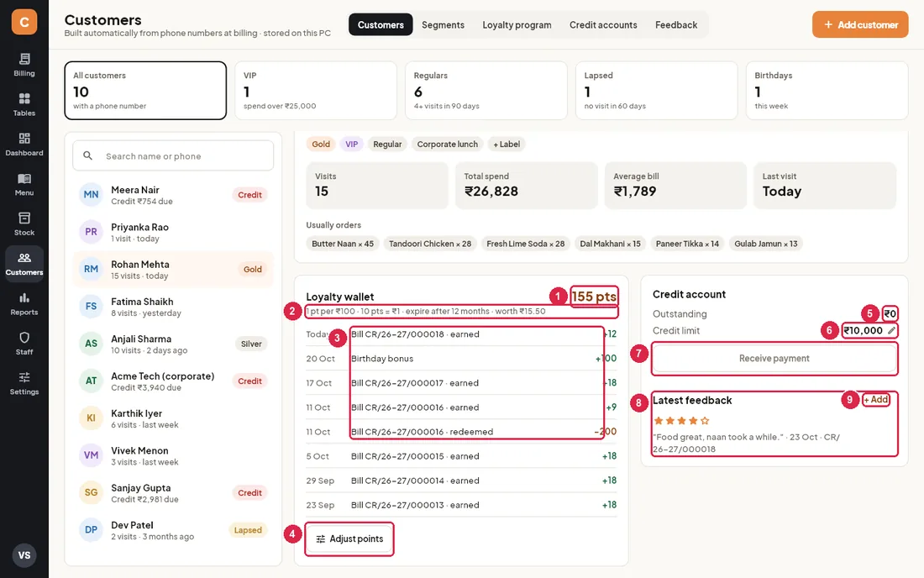Click the search magnifier icon
The image size is (924, 578).
pos(88,155)
